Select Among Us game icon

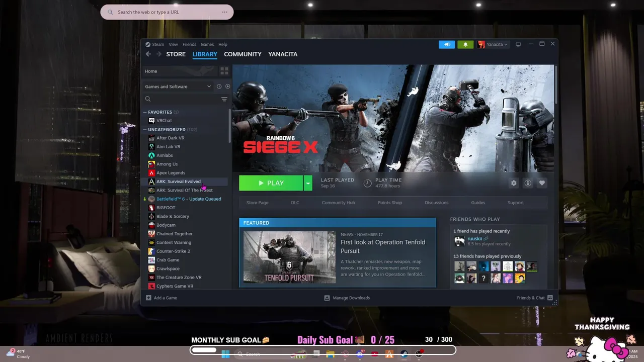pyautogui.click(x=151, y=164)
